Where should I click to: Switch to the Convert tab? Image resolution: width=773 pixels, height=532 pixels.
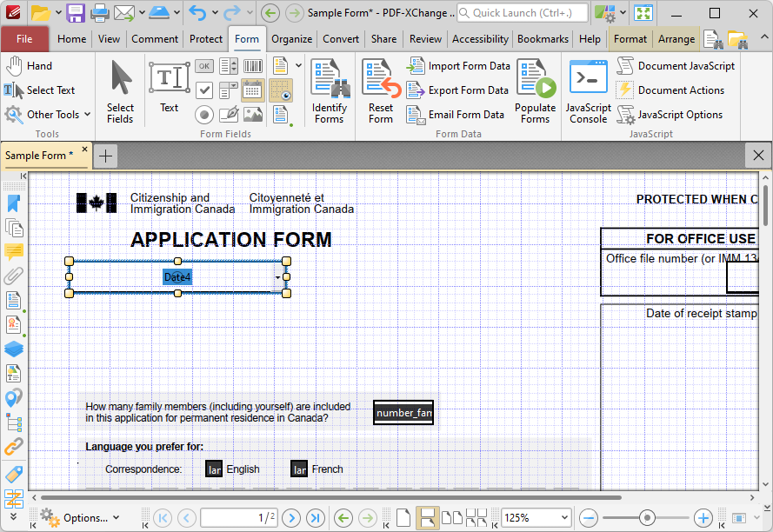coord(341,39)
